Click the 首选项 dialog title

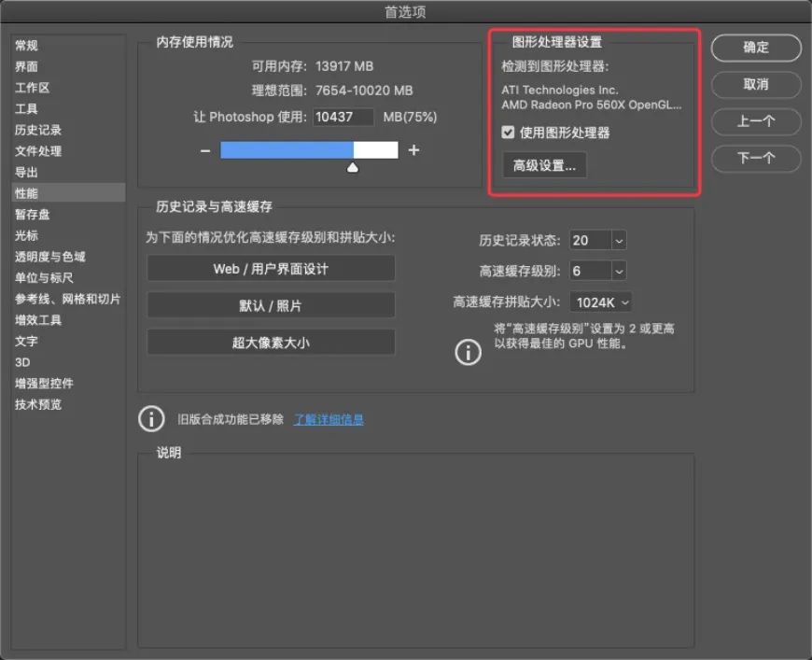pyautogui.click(x=405, y=12)
